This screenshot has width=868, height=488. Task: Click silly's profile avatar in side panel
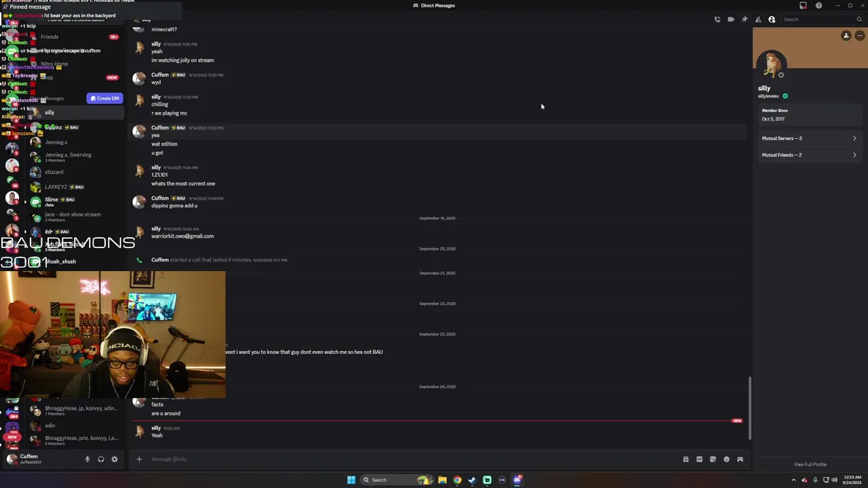772,65
